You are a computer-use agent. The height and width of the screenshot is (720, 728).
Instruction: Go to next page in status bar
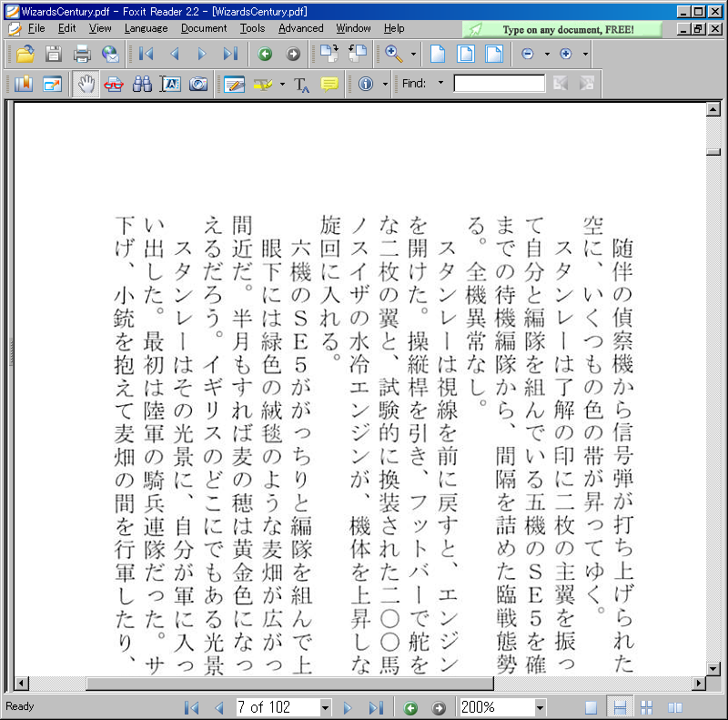(348, 708)
